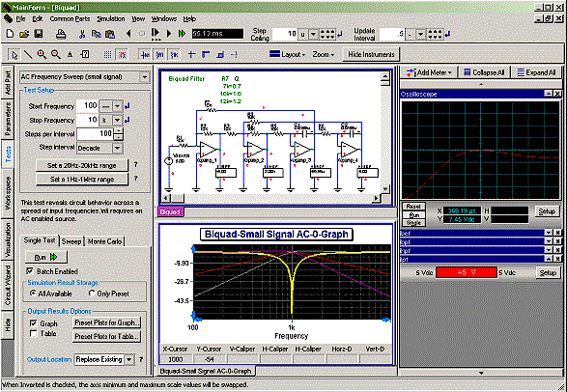Switch to the Monte Carlo tab
Viewport: 567px width, 392px height.
click(104, 241)
